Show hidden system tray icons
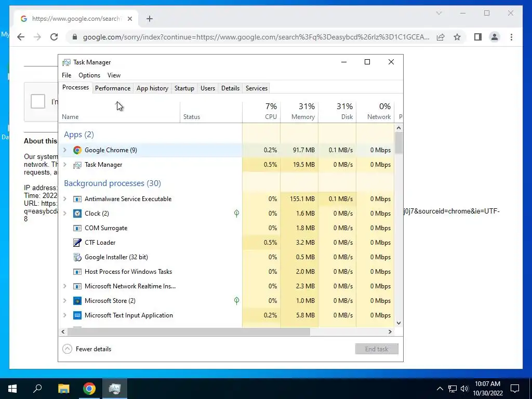Viewport: 532px width, 399px height. point(440,389)
